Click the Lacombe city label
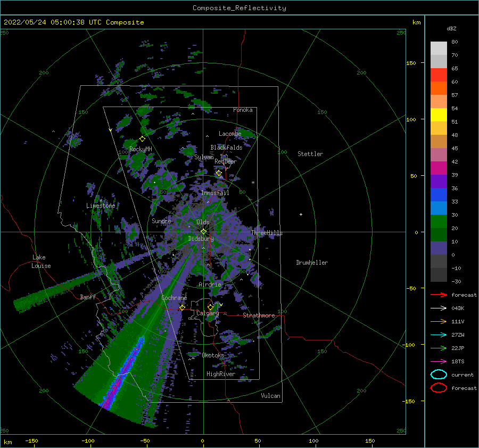 (x=230, y=134)
